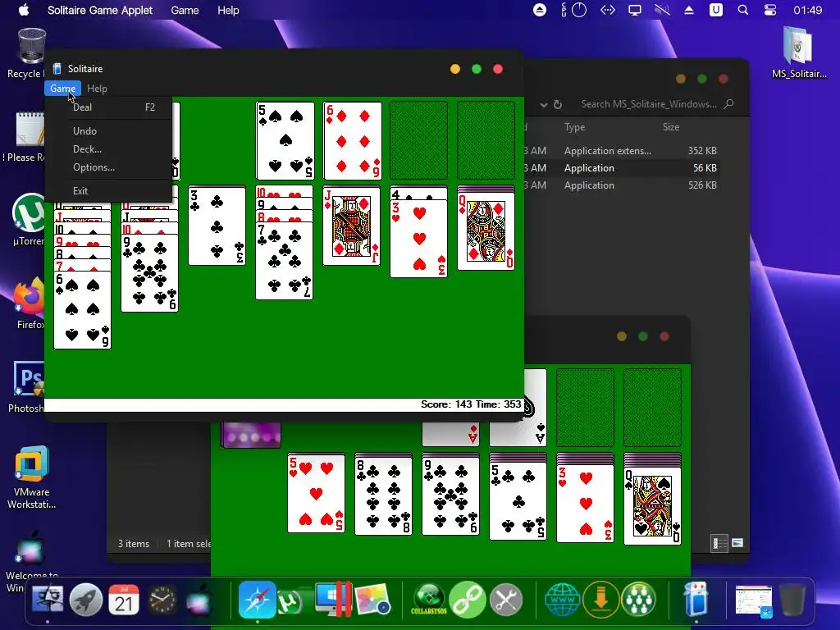
Task: Open the VMware Workstation desktop icon
Action: point(31,477)
